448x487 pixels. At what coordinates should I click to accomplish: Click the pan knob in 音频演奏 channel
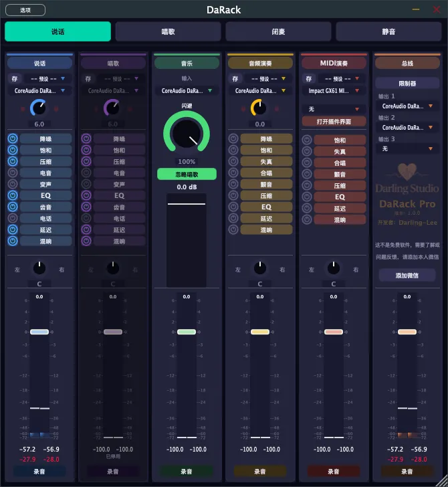260,268
